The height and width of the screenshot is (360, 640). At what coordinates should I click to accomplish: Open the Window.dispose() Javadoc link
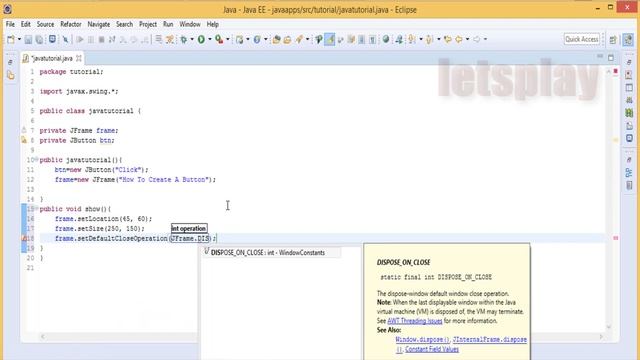[x=422, y=340]
